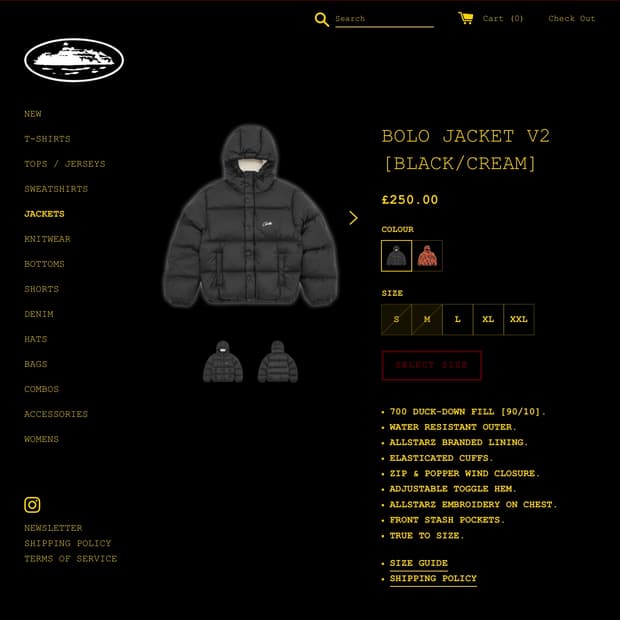Go to T-Shirts category
The image size is (620, 620).
click(47, 139)
